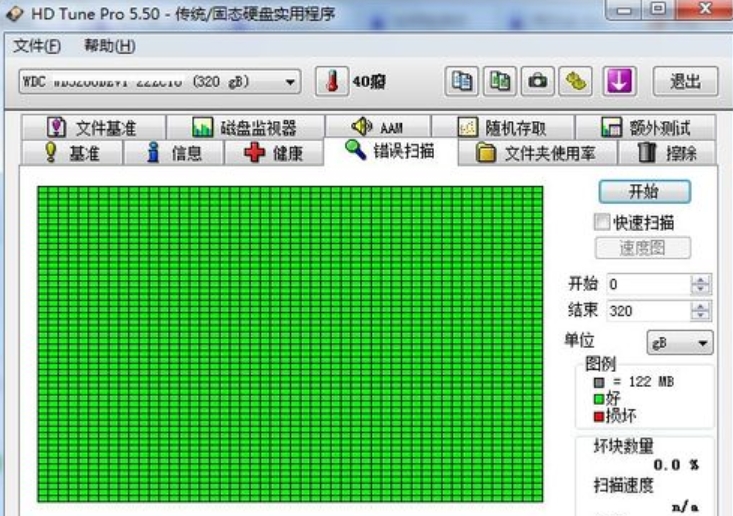Minimize the HD Tune Pro window
Screen dimensions: 733x516
(x=625, y=9)
